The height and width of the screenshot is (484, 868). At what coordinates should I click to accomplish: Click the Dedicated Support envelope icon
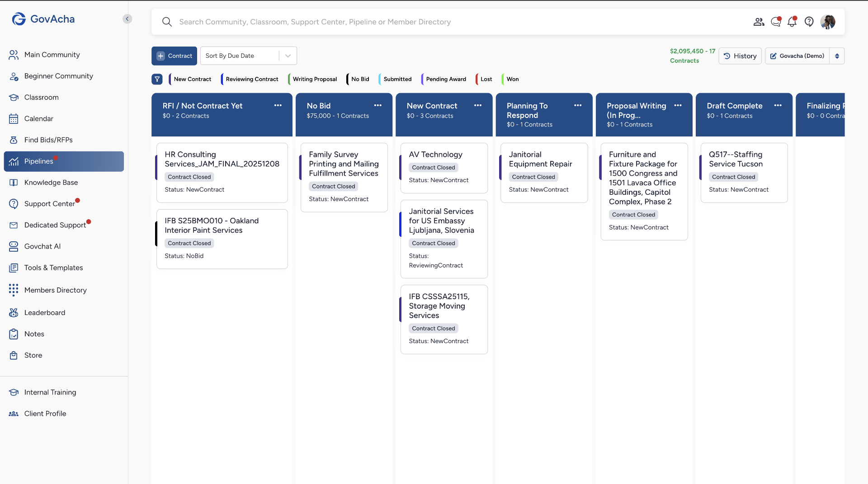[x=14, y=225]
